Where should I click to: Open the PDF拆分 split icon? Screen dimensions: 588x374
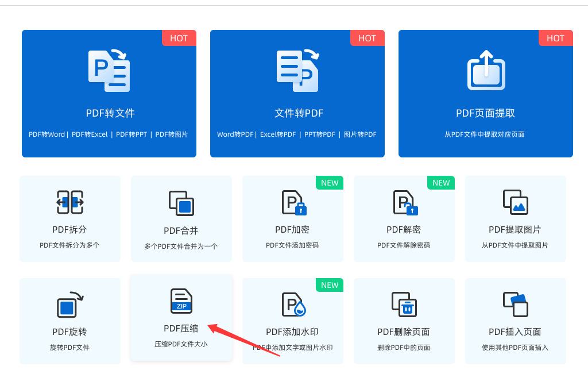tap(70, 202)
